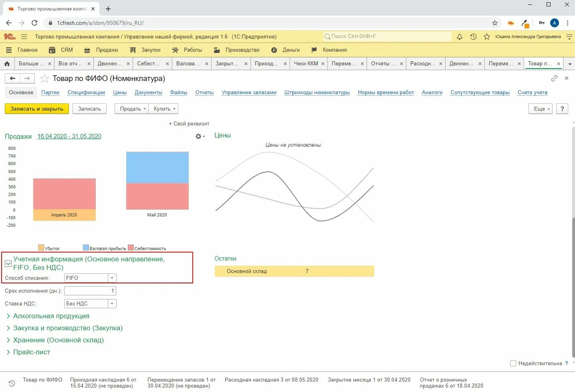Open the browser key password icon
This screenshot has width=575, height=392.
coord(541,23)
